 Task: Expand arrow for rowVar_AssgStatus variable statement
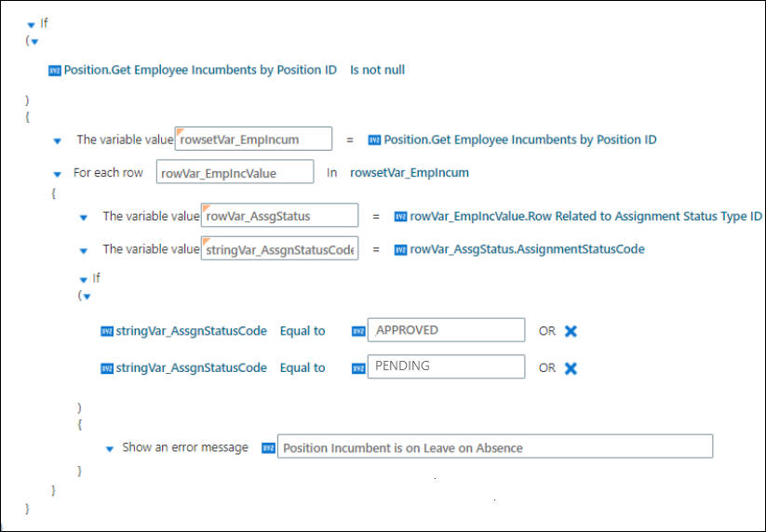click(84, 218)
